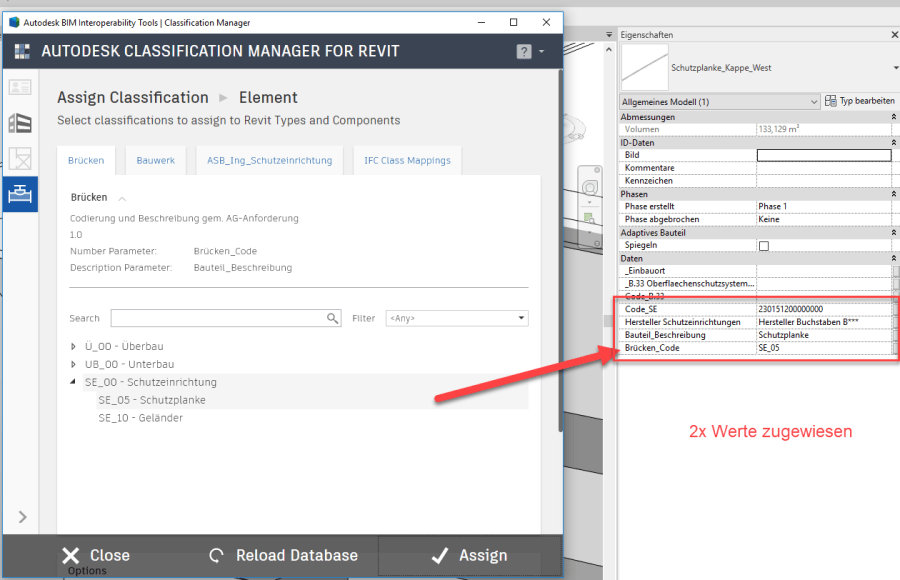The image size is (900, 580).
Task: Open the help question mark icon
Action: tap(523, 52)
